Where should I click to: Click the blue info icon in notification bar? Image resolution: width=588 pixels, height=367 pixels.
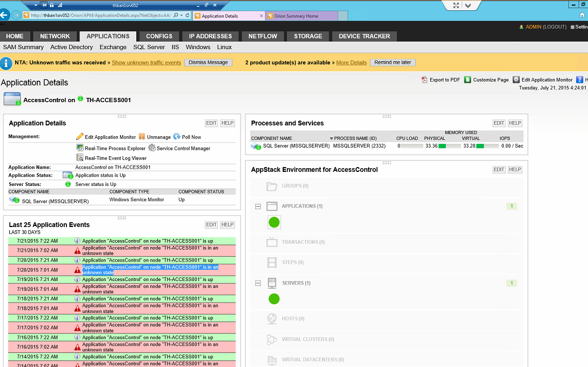6,63
